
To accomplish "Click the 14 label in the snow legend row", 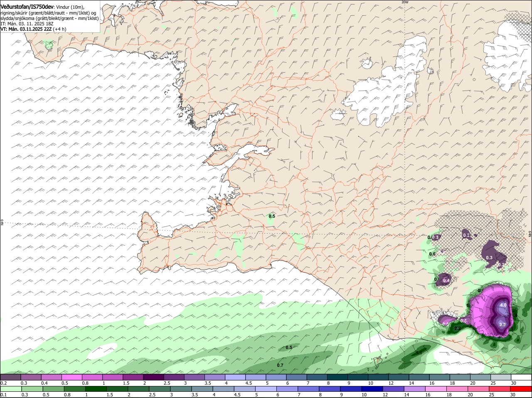I will point(411,383).
